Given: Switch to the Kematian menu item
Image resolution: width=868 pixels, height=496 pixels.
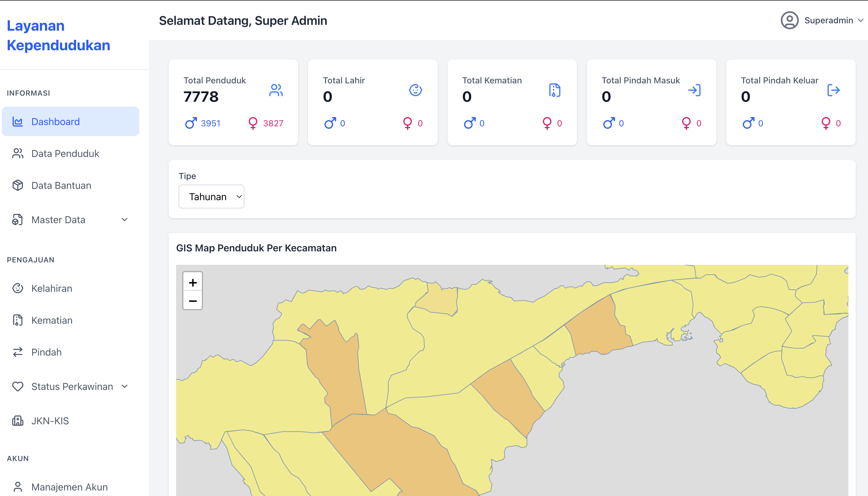Looking at the screenshot, I should [52, 320].
